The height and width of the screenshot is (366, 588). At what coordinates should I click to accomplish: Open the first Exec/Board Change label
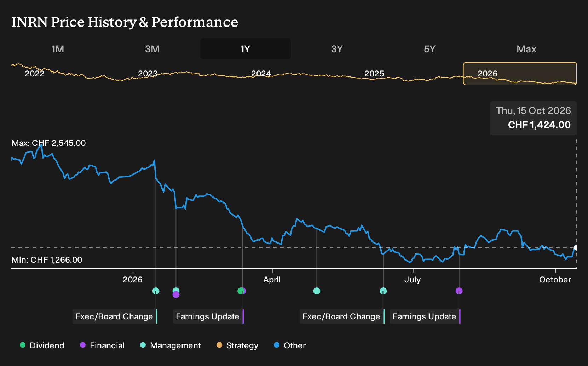tap(115, 316)
